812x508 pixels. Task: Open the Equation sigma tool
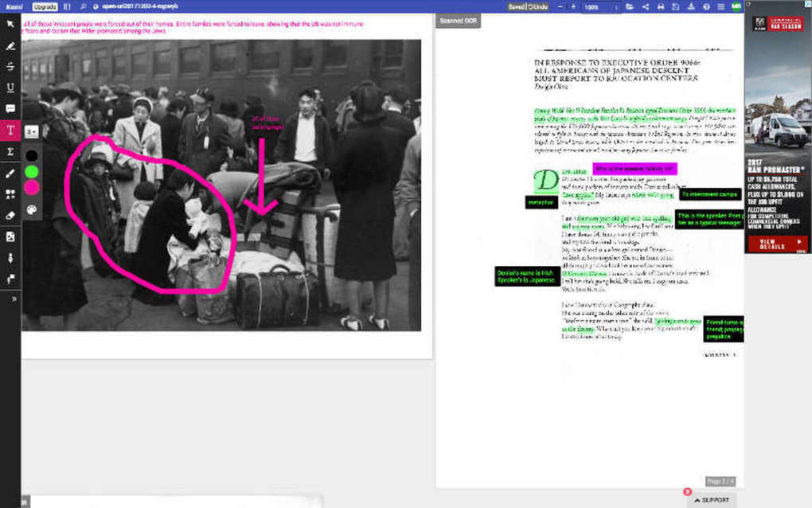pyautogui.click(x=10, y=152)
